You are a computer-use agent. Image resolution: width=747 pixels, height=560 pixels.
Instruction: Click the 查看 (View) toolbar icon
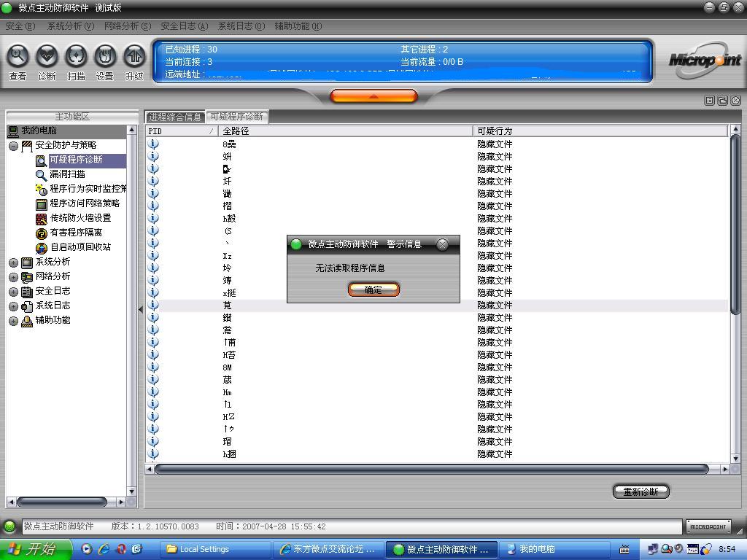[x=18, y=56]
